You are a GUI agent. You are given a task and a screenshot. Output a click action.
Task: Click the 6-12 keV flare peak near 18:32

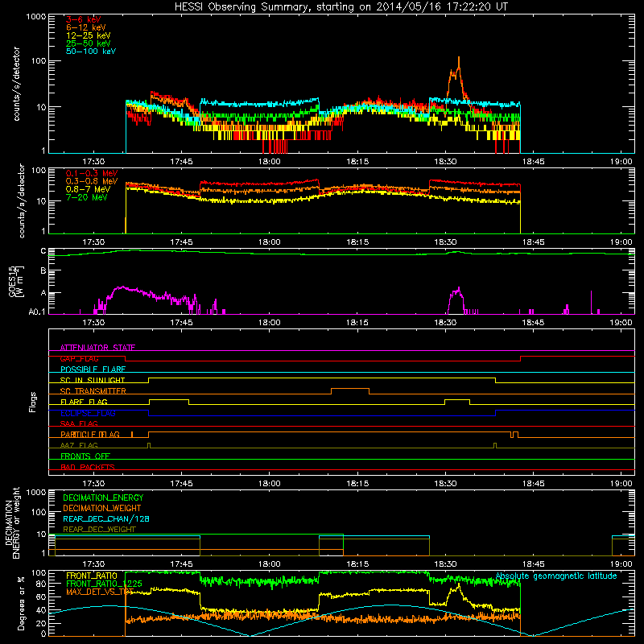[458, 66]
